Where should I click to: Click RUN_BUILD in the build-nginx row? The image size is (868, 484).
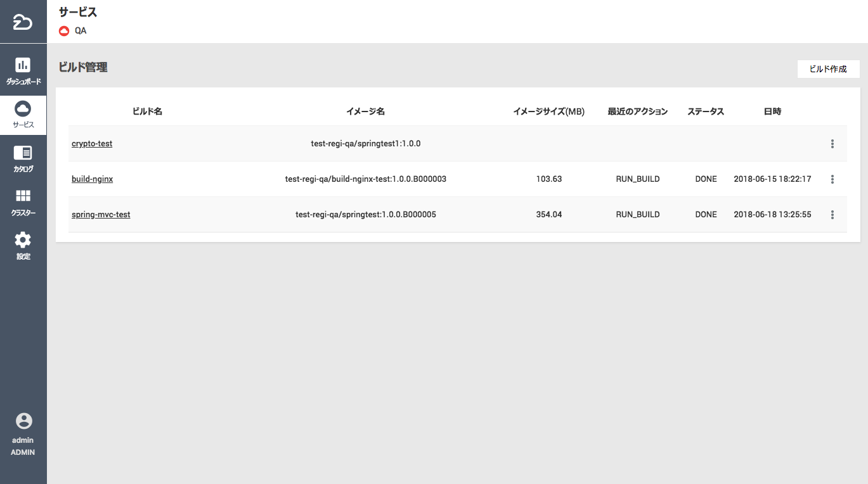click(x=638, y=179)
